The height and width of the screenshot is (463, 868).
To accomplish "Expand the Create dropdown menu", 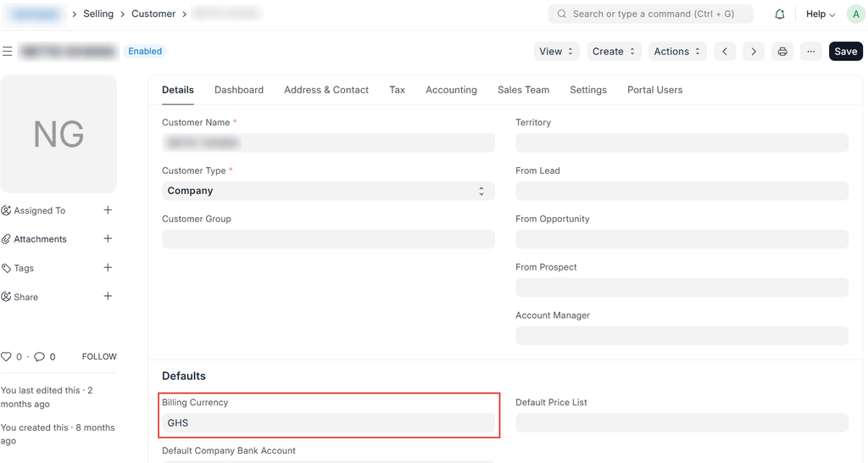I will click(614, 52).
